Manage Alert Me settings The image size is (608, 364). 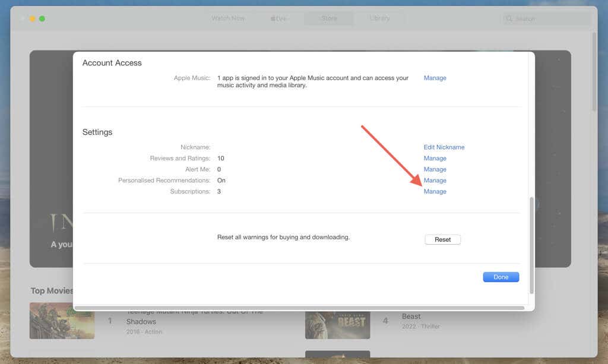(435, 169)
